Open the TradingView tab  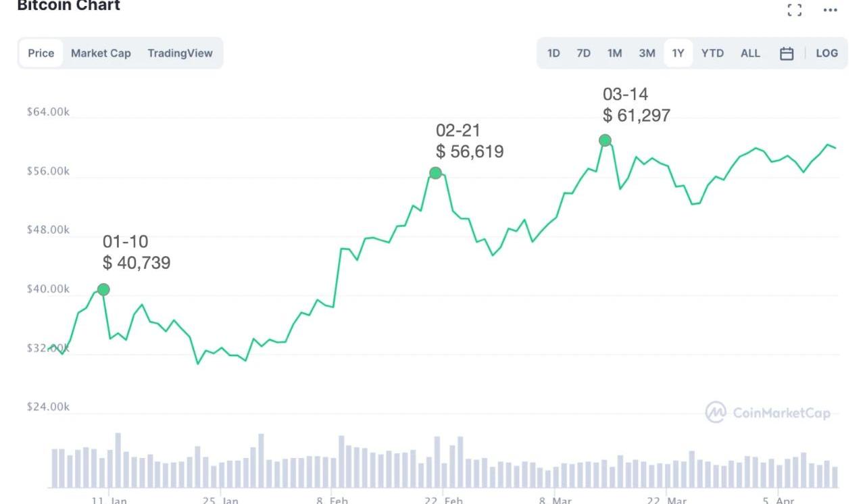[180, 53]
